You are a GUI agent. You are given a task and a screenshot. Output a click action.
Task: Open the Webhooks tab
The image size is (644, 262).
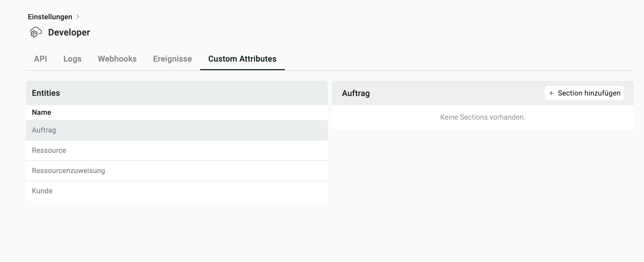pos(117,59)
